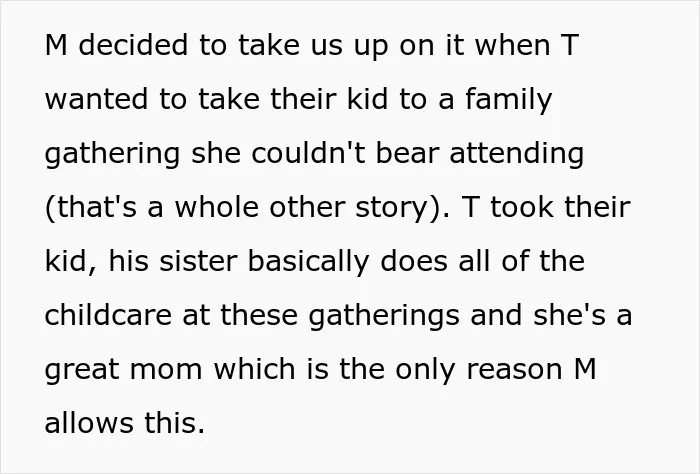Image resolution: width=700 pixels, height=474 pixels.
Task: Click the word 'gathering' in third line
Action: pyautogui.click(x=112, y=154)
